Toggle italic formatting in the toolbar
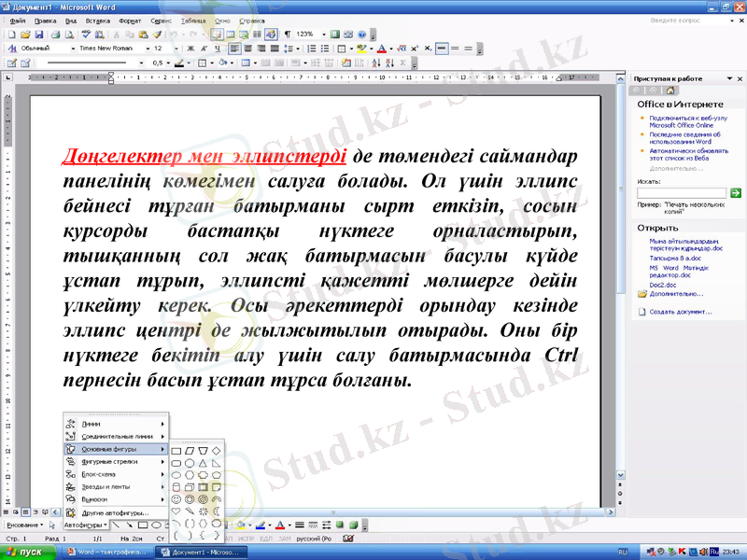This screenshot has height=560, width=747. click(203, 46)
